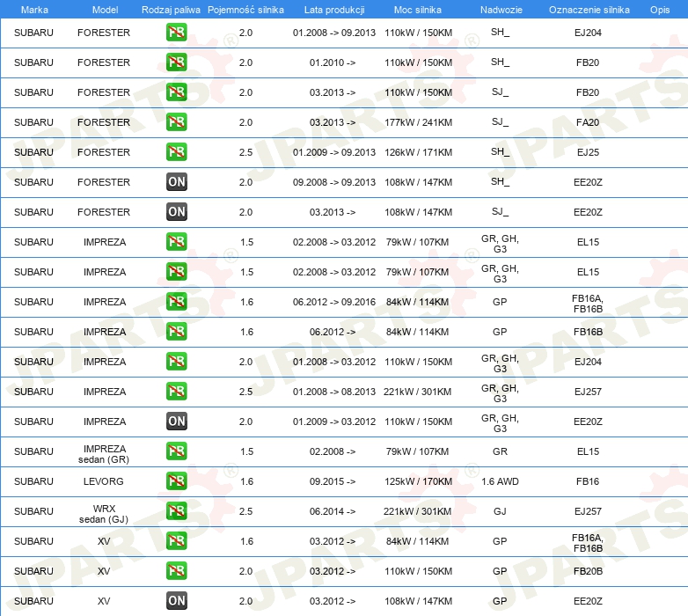Select model LEVORG
Screen dimensions: 688x616
click(104, 481)
